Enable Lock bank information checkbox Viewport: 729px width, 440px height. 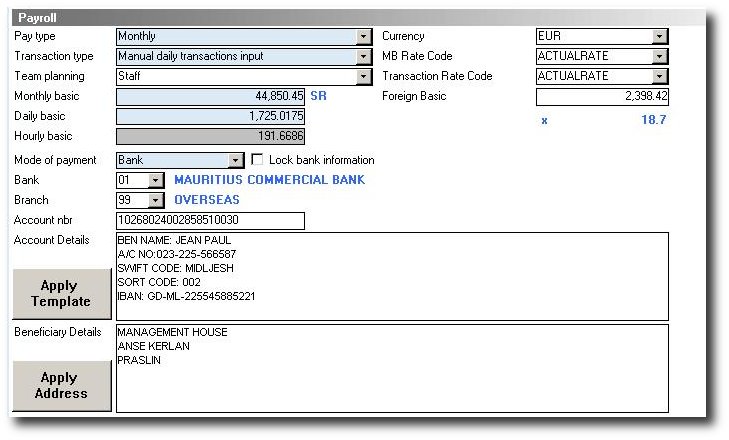click(x=257, y=160)
